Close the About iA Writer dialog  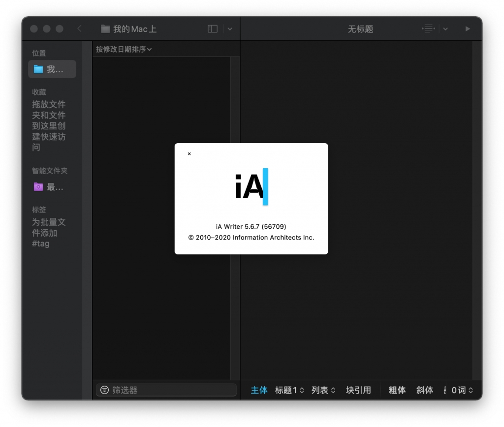click(x=189, y=153)
